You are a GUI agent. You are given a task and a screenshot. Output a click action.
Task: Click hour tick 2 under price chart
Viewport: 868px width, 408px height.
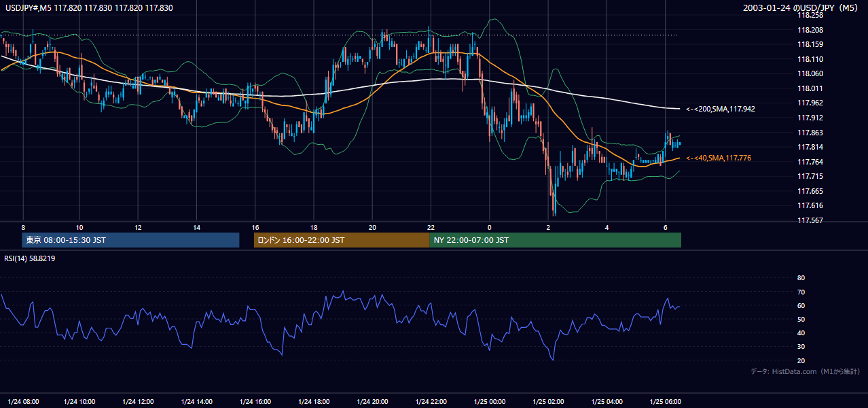pos(547,227)
